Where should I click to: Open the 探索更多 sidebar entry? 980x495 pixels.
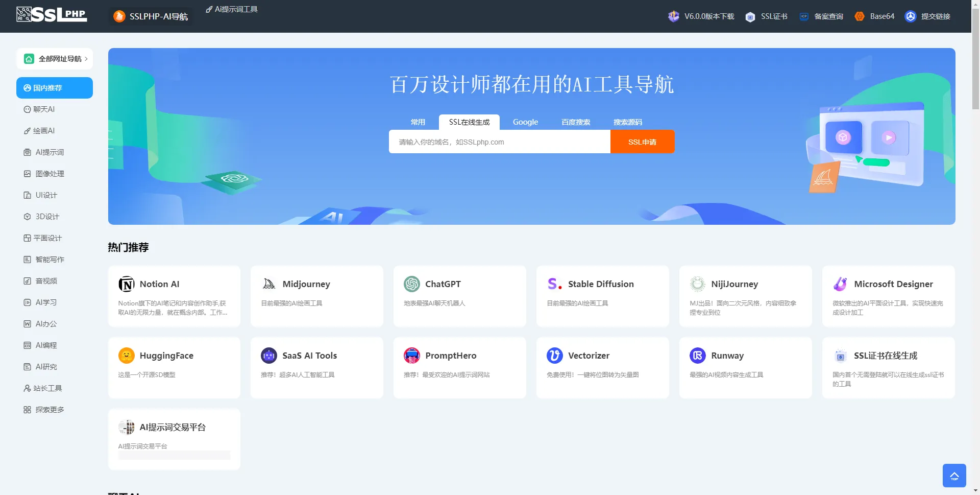pyautogui.click(x=50, y=409)
